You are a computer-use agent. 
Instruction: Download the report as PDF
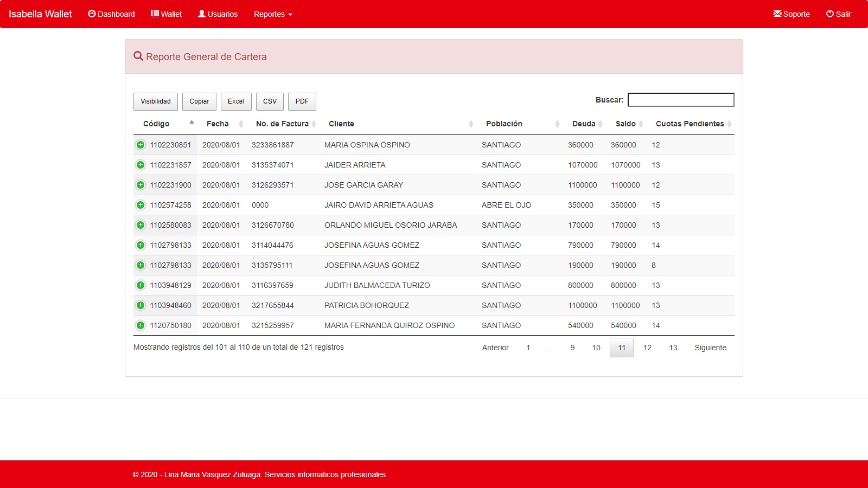coord(302,101)
